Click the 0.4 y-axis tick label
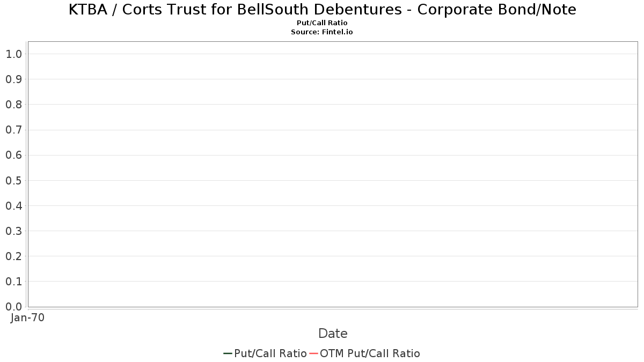This screenshot has width=644, height=362. 13,205
